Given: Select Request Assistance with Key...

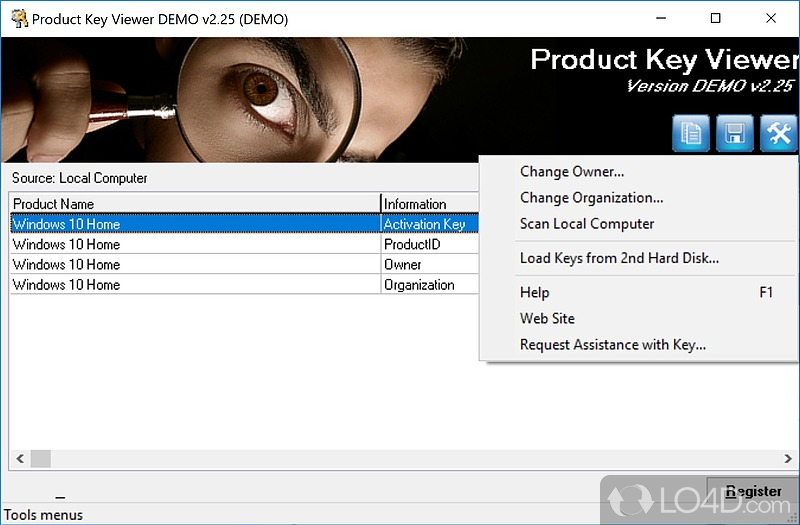Looking at the screenshot, I should pyautogui.click(x=612, y=345).
